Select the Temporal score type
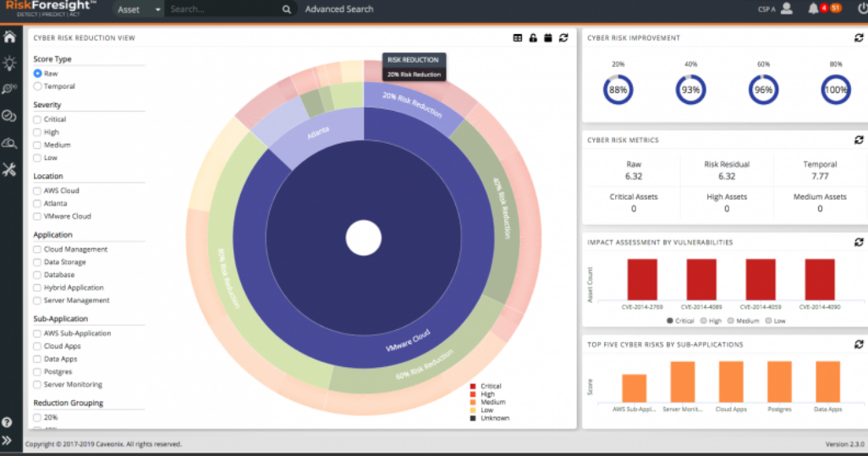 [37, 86]
